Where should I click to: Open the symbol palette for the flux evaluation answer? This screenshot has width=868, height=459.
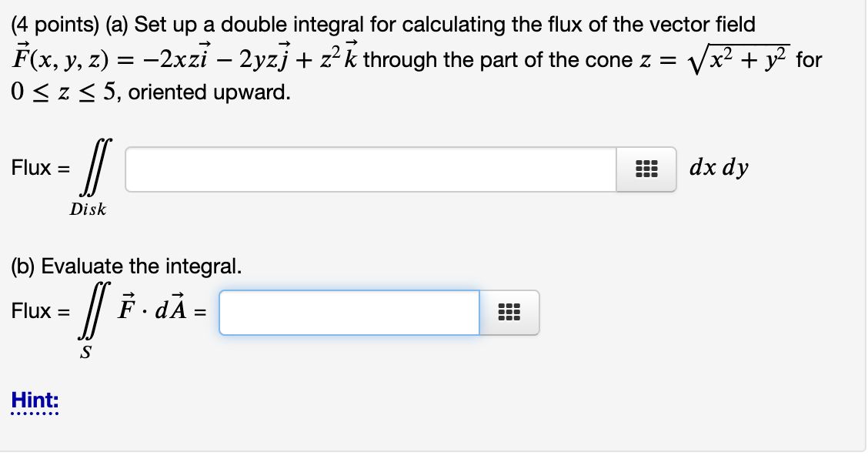pos(509,313)
